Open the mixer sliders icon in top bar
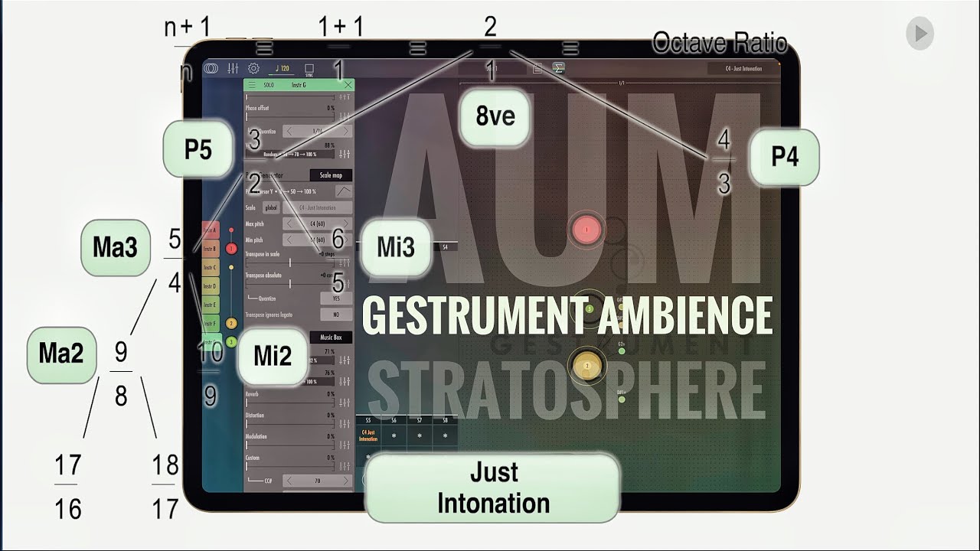This screenshot has height=551, width=980. pos(233,68)
